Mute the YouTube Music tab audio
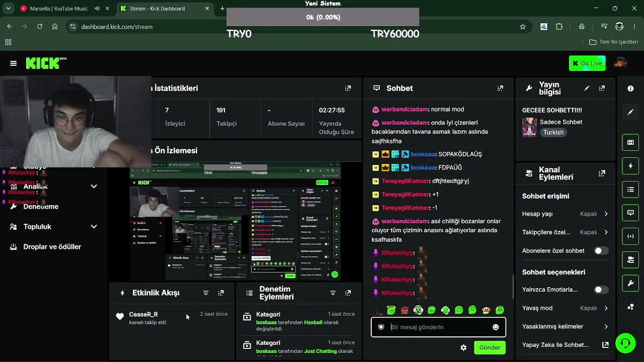 [x=97, y=9]
